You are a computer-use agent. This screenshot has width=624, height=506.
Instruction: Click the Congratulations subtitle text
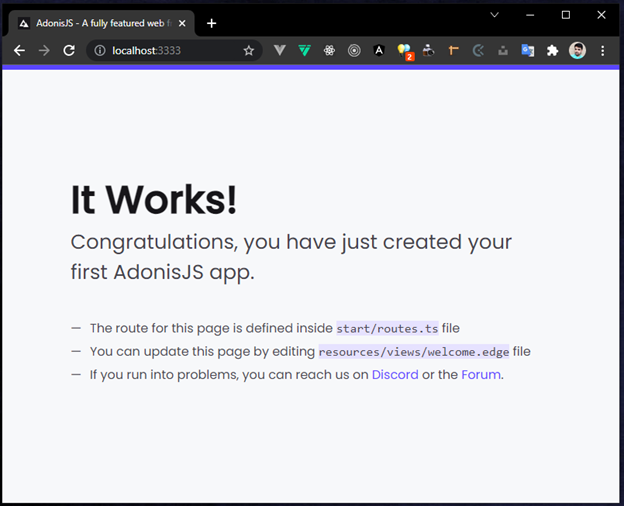[x=291, y=257]
